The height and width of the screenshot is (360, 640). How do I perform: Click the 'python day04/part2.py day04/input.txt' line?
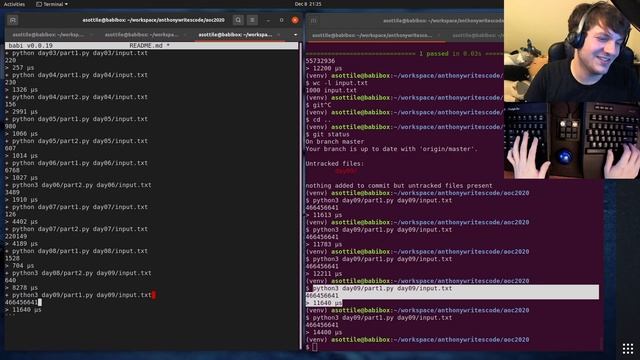[x=76, y=97]
